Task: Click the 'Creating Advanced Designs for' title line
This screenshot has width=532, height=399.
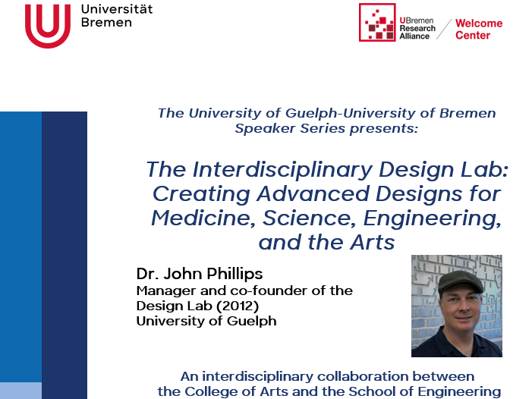Action: pyautogui.click(x=326, y=193)
